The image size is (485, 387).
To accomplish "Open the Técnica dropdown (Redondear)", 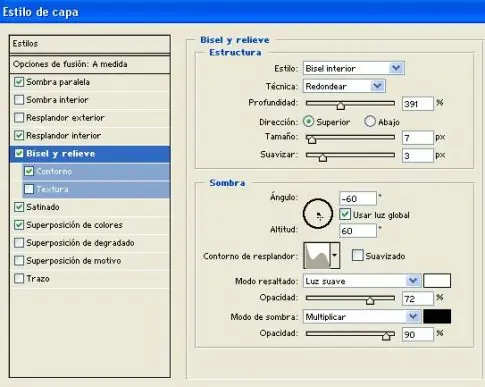I will click(x=344, y=86).
